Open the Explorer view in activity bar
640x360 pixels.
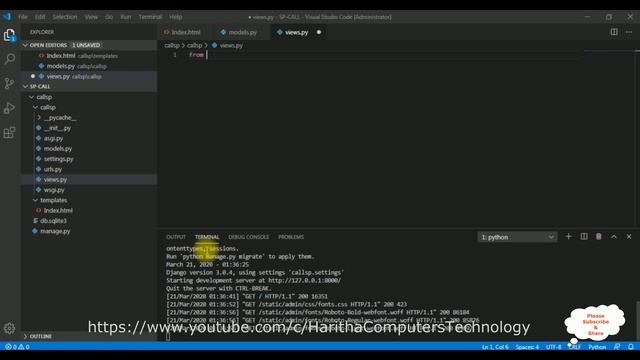coord(9,35)
